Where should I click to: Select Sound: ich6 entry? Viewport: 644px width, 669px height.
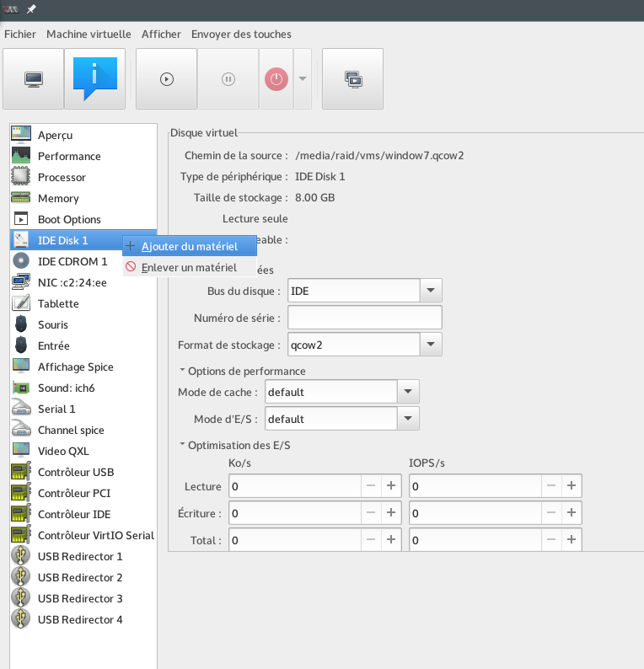83,388
